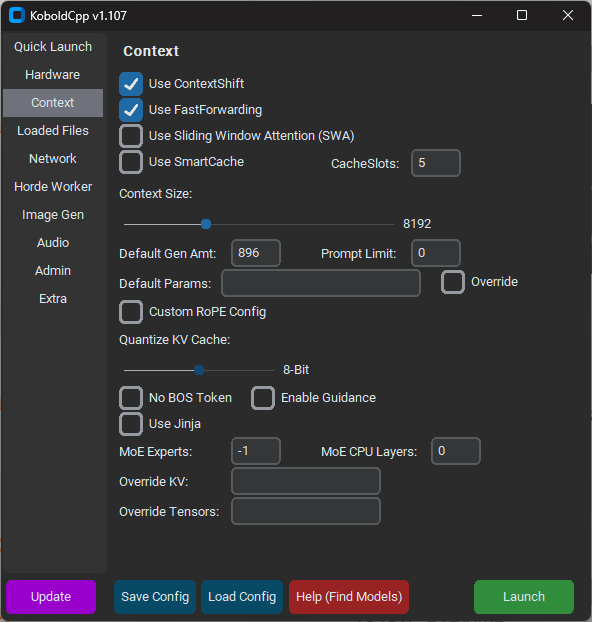Click the 8192 context size value
The height and width of the screenshot is (622, 592).
(417, 224)
